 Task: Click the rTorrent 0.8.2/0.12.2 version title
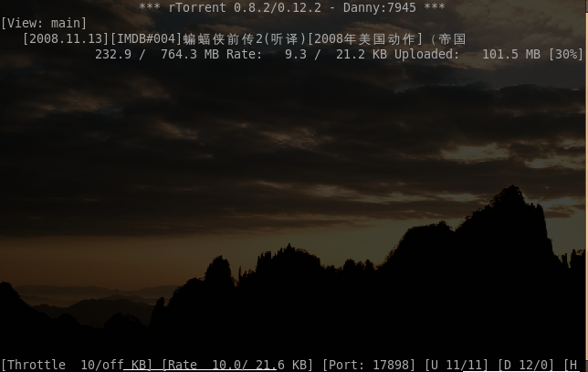click(245, 7)
